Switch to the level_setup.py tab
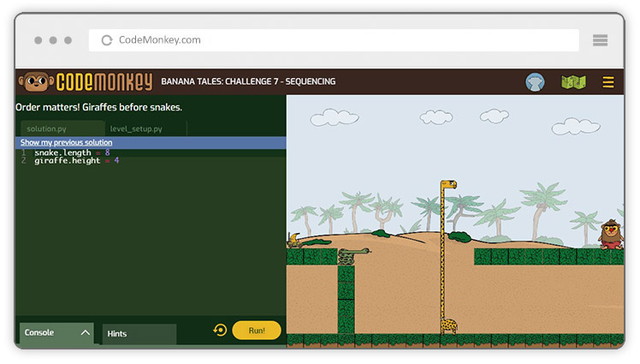 pos(136,129)
